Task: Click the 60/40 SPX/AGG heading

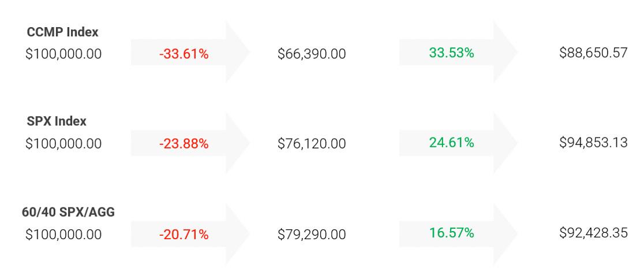Action: pyautogui.click(x=68, y=212)
